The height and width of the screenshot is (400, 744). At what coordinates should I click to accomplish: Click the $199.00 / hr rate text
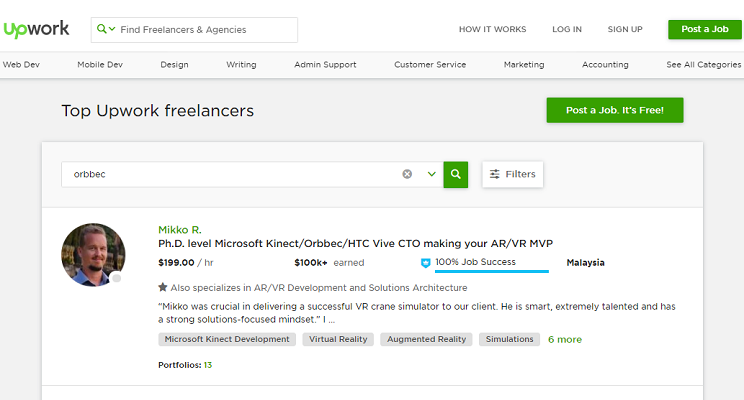click(x=186, y=262)
